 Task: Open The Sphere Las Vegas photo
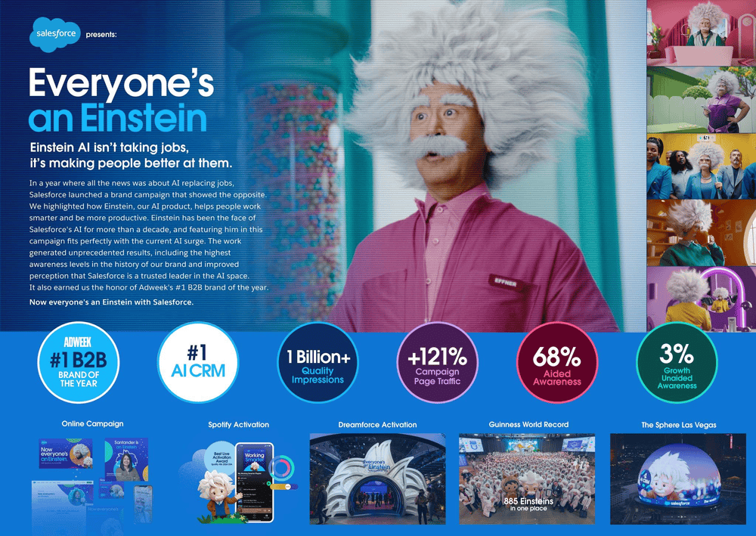click(678, 479)
